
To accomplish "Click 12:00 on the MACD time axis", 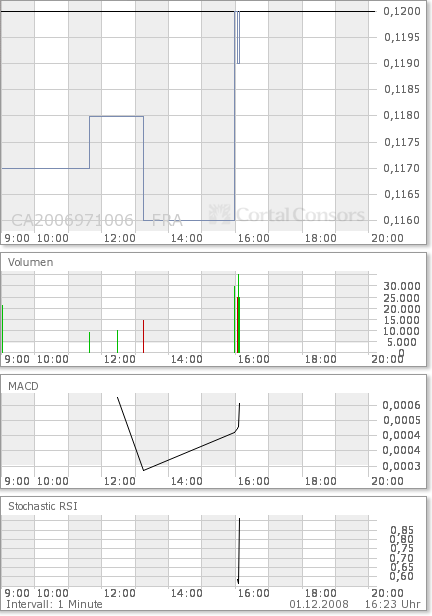I will 120,481.
